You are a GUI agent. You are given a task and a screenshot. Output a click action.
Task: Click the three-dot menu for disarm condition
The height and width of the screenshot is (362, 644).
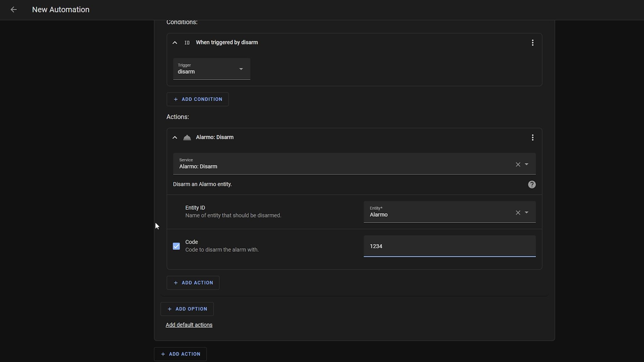point(533,42)
